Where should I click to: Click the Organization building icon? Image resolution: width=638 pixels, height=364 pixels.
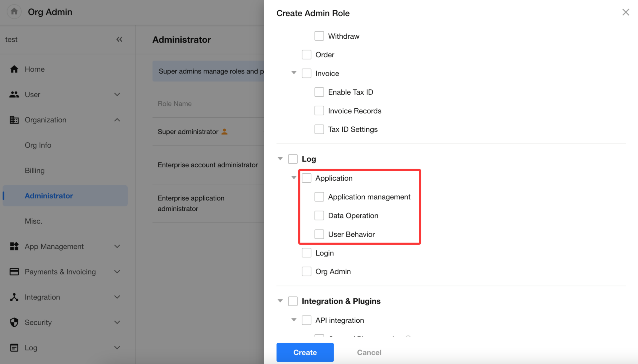14,120
